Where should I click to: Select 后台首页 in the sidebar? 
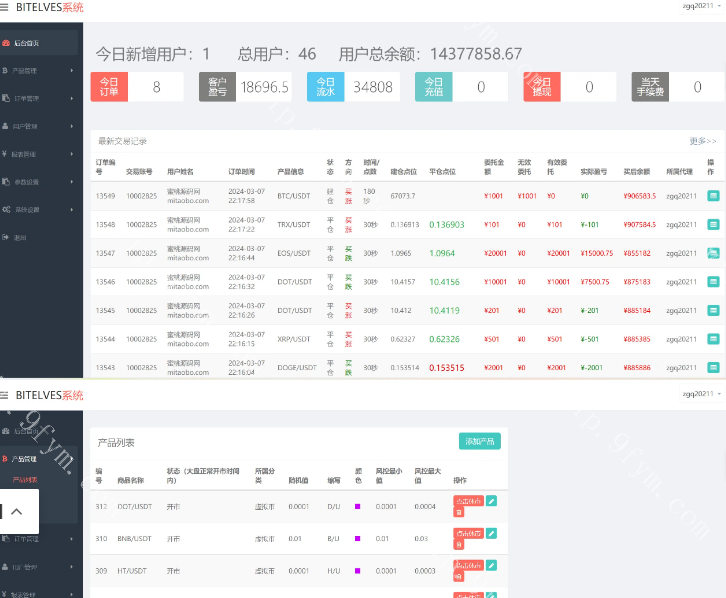click(38, 43)
